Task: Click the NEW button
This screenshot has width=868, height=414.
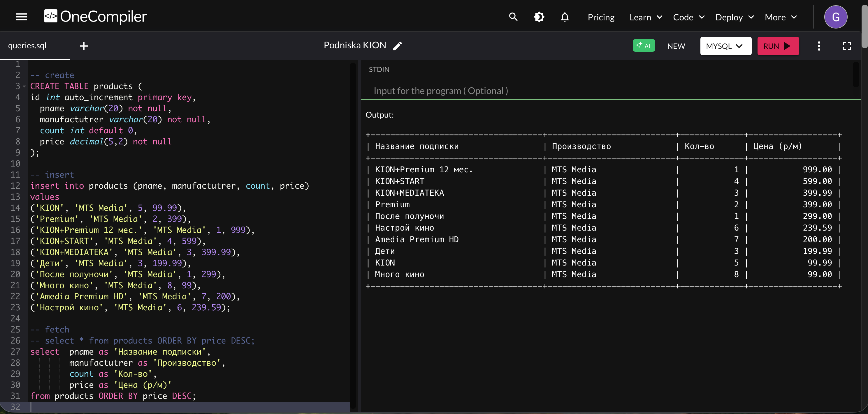Action: click(x=676, y=46)
